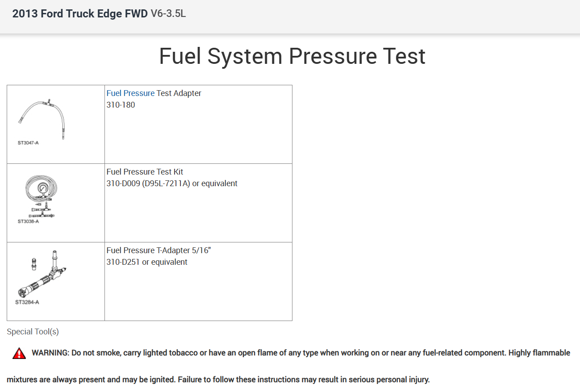Viewport: 580px width, 392px height.
Task: Open the blue Fuel Pressure link
Action: (x=130, y=93)
